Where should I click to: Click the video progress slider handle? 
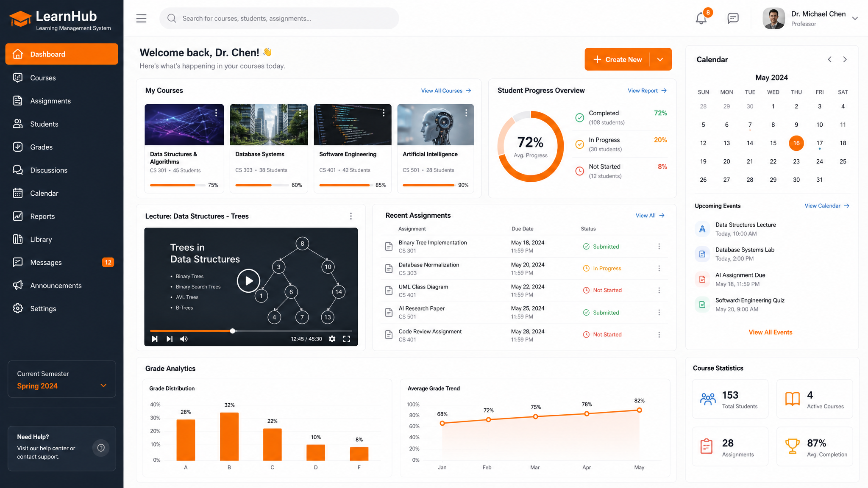233,331
